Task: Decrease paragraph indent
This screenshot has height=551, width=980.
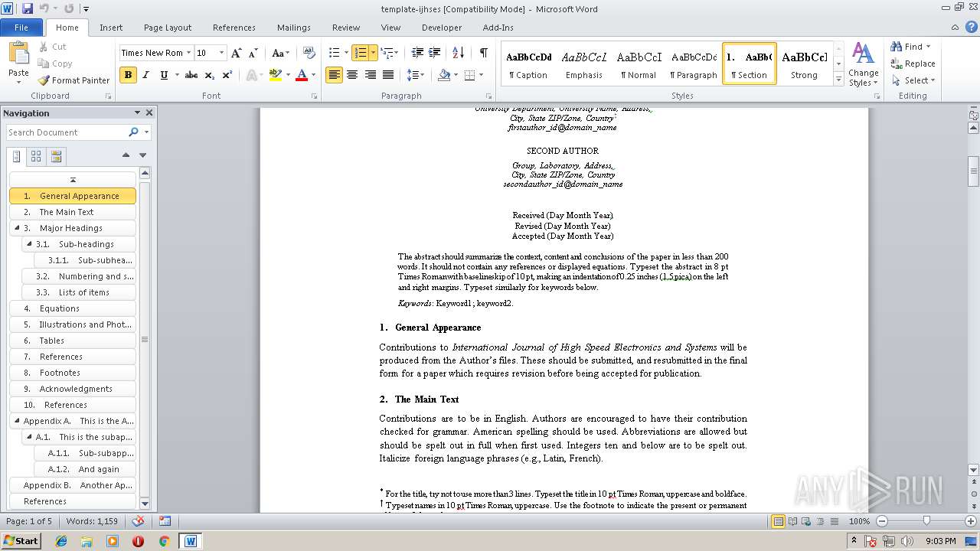Action: (417, 53)
